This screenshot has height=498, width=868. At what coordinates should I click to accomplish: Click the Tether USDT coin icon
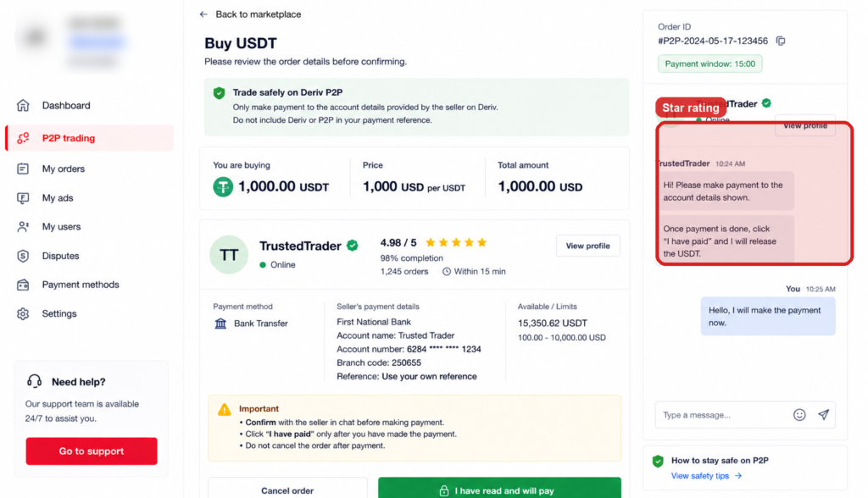tap(223, 187)
